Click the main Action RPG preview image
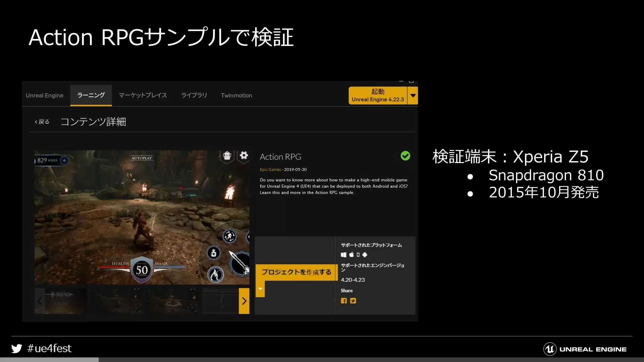644x362 pixels. coord(142,217)
